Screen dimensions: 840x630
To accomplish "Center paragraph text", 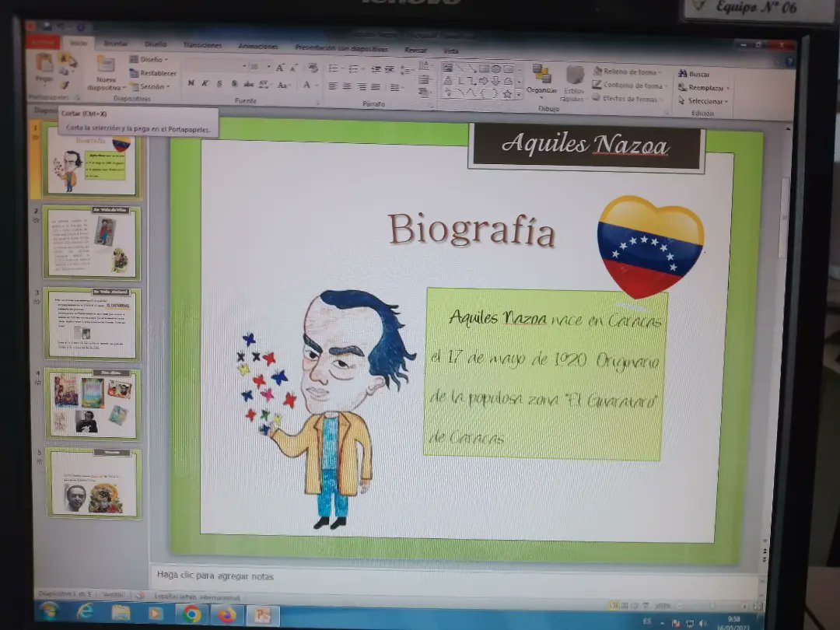I will 347,86.
